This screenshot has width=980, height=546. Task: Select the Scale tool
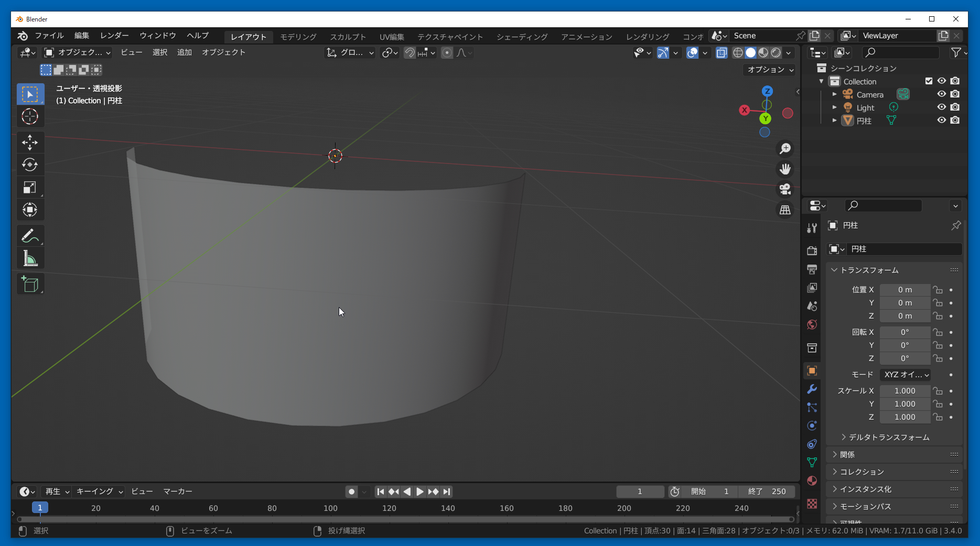[30, 188]
